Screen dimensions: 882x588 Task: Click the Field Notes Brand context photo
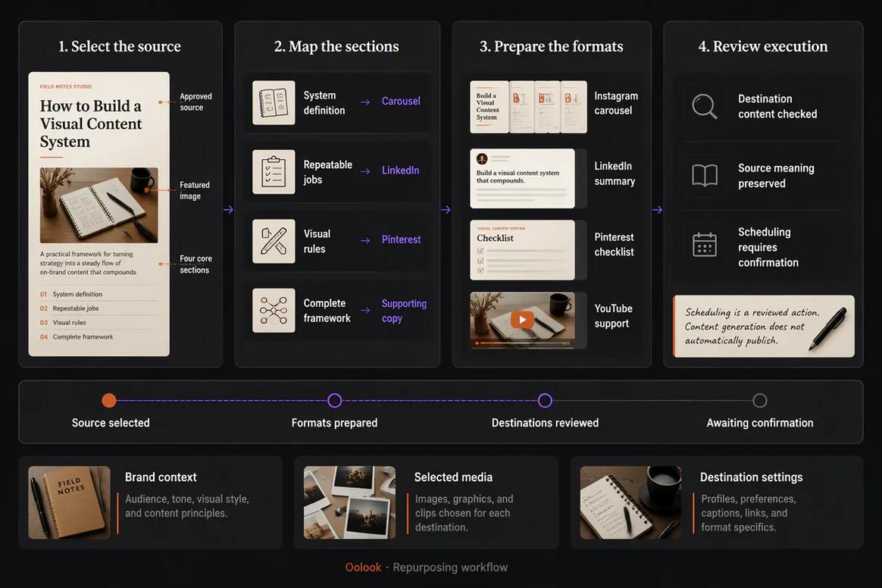[x=69, y=502]
